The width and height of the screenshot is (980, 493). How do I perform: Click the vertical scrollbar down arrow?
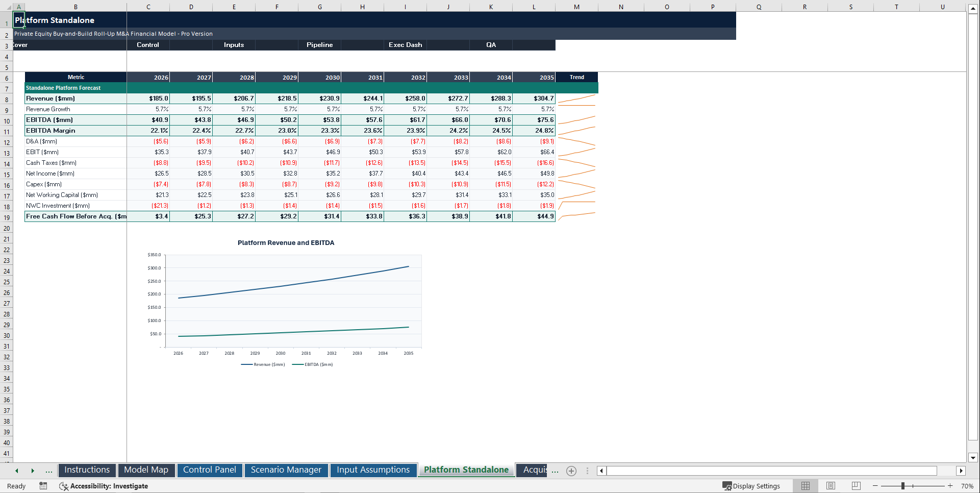pos(973,458)
